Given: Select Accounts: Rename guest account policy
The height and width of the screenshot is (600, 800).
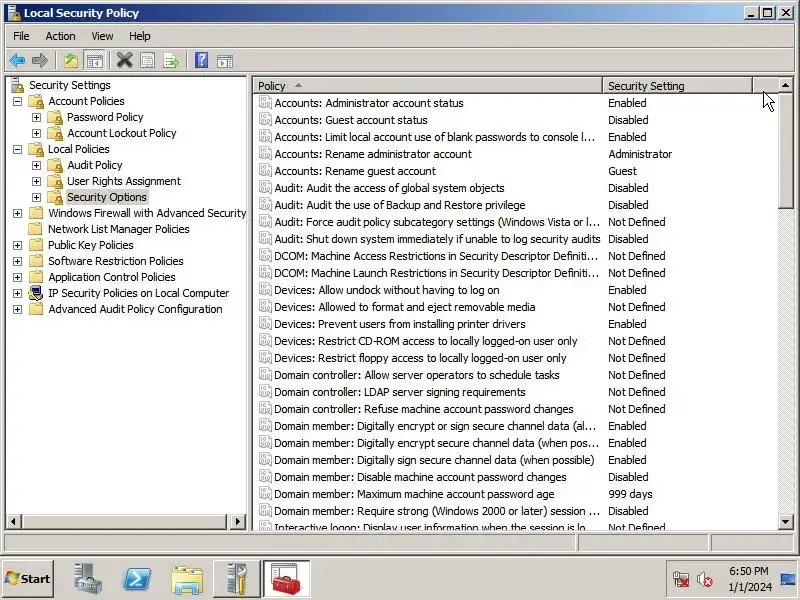Looking at the screenshot, I should (x=355, y=171).
